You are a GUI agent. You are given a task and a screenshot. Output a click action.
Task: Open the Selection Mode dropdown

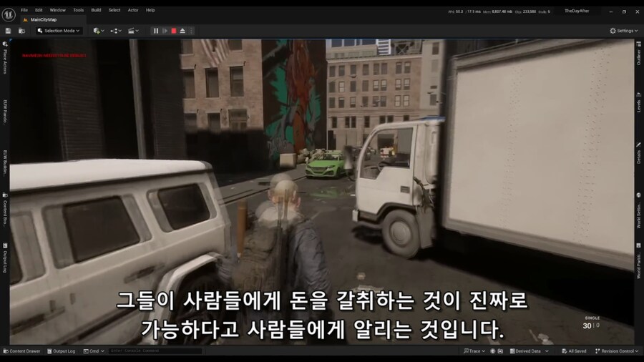pos(59,31)
